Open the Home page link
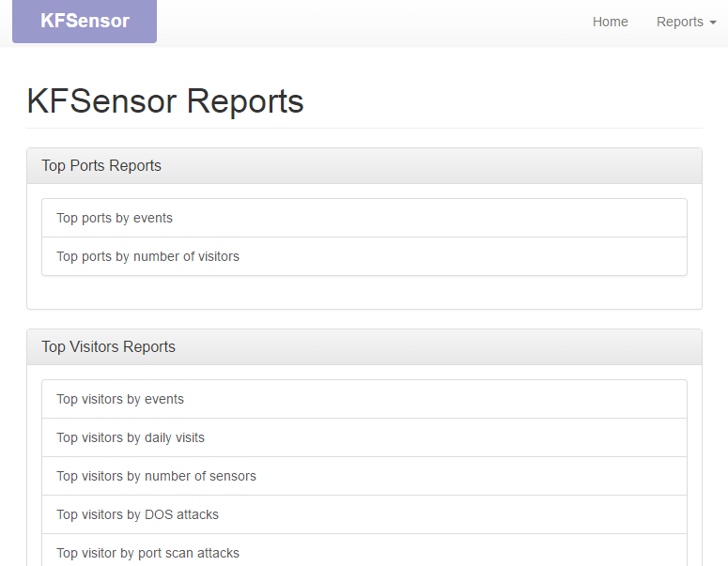Image resolution: width=728 pixels, height=566 pixels. tap(610, 22)
